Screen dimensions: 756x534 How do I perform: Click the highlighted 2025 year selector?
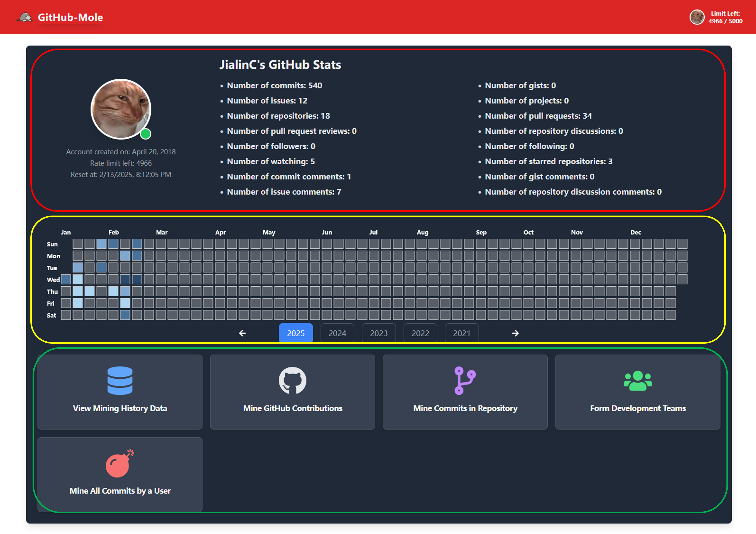point(296,333)
